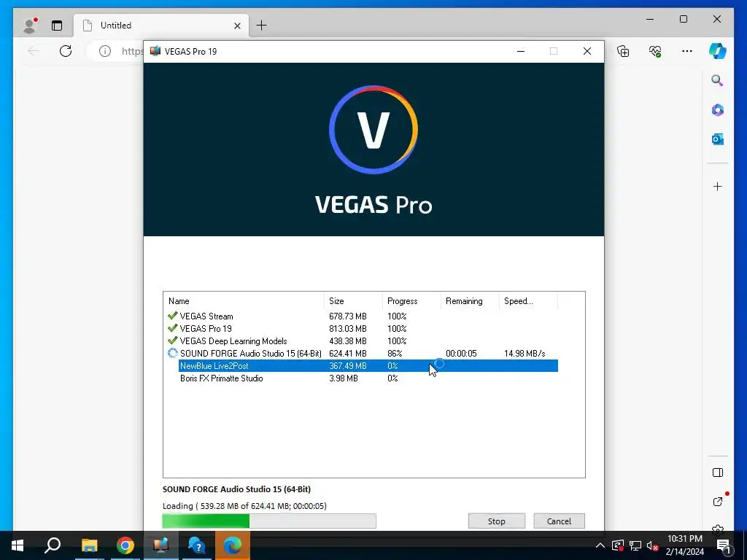Open the Copilot icon in Edge

pyautogui.click(x=718, y=51)
